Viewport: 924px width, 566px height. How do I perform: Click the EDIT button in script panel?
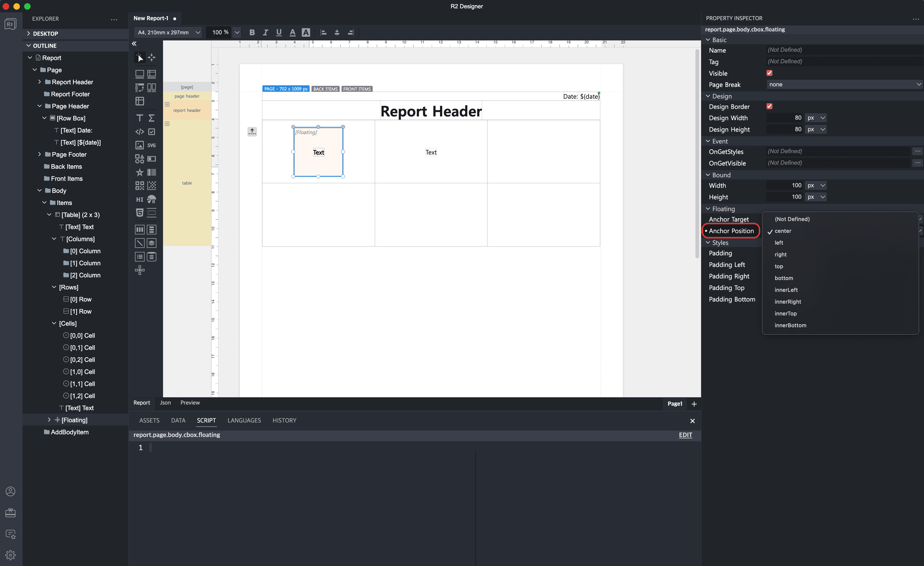pyautogui.click(x=685, y=435)
